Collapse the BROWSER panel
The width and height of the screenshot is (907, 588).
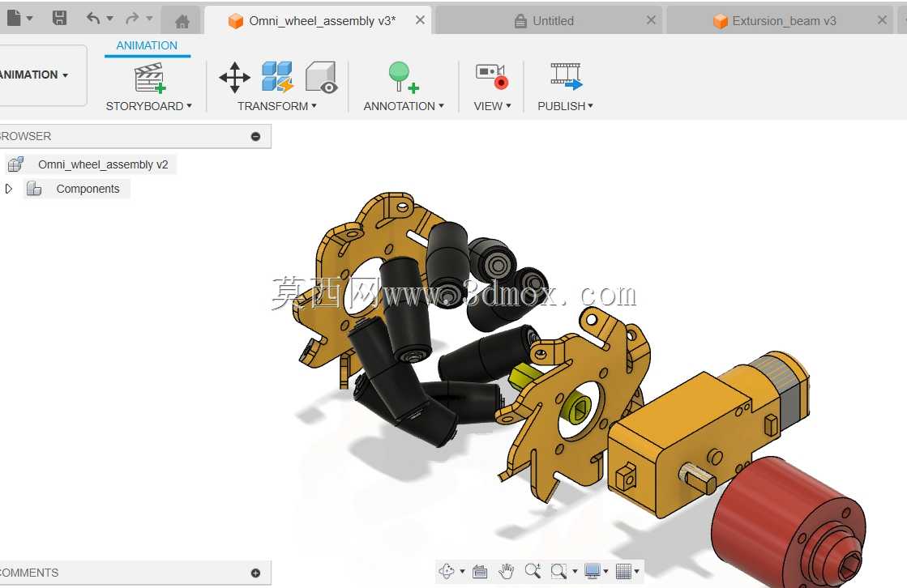point(255,136)
